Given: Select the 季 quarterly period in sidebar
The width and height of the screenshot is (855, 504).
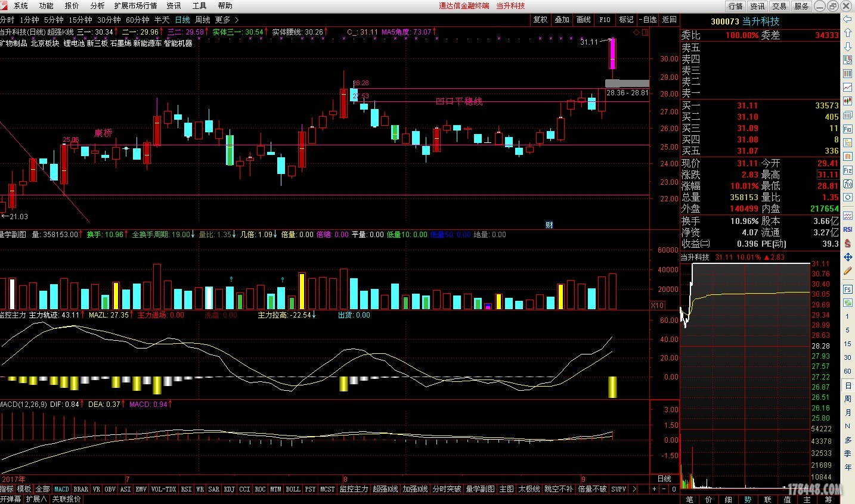Looking at the screenshot, I should point(847,454).
